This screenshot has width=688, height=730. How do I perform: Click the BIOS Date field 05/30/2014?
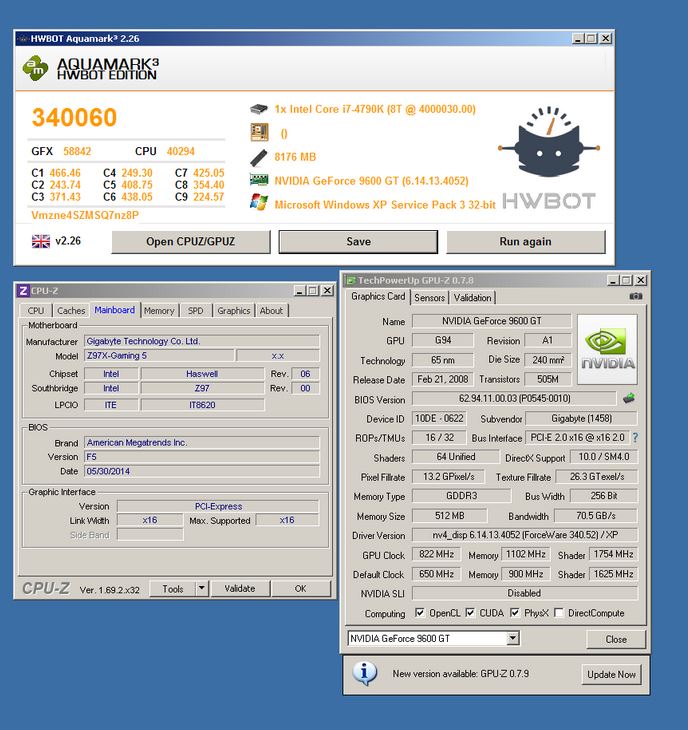click(x=202, y=471)
